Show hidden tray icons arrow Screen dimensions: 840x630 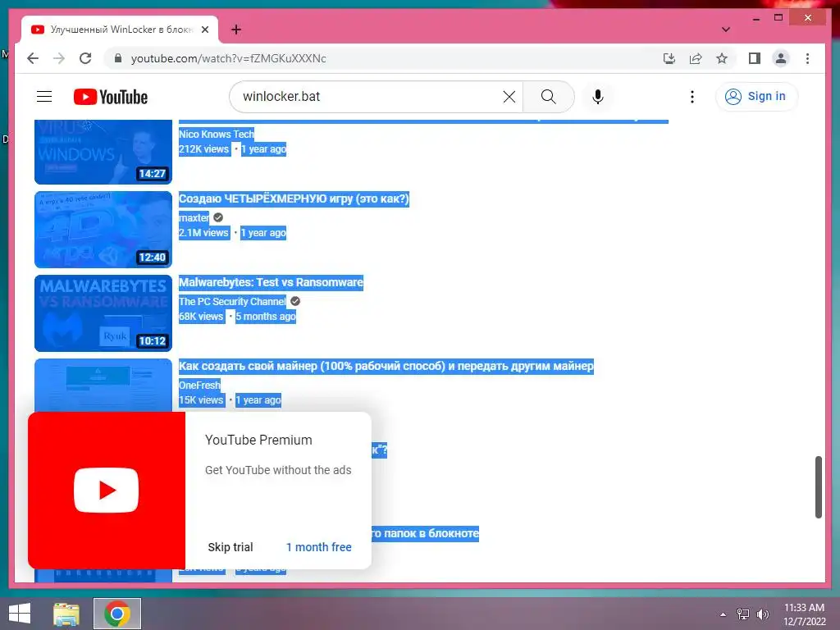click(723, 614)
